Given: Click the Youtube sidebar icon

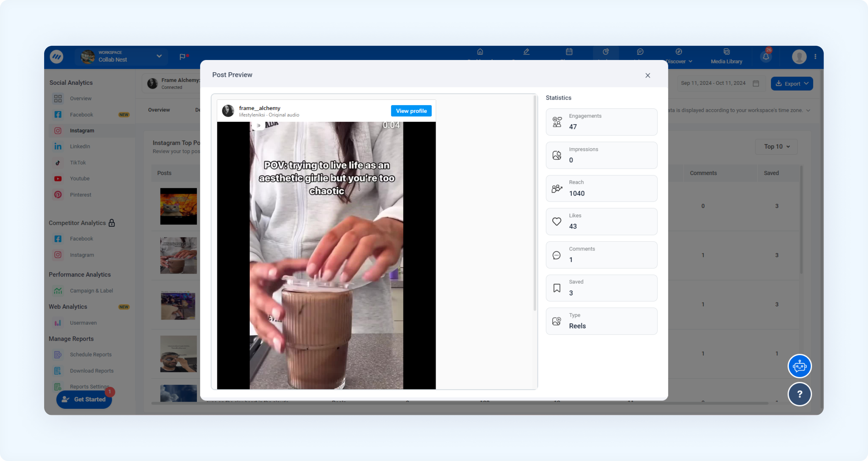Looking at the screenshot, I should coord(58,179).
